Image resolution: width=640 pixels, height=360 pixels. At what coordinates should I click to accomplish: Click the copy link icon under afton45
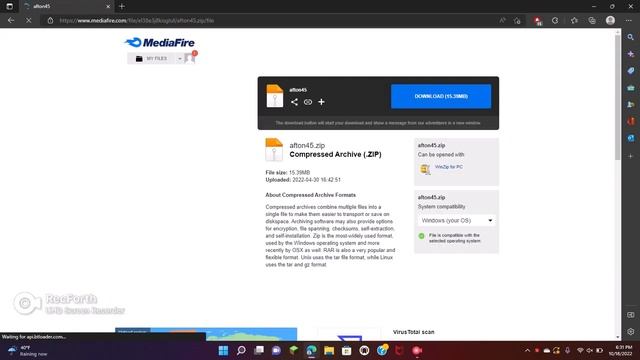[x=308, y=102]
